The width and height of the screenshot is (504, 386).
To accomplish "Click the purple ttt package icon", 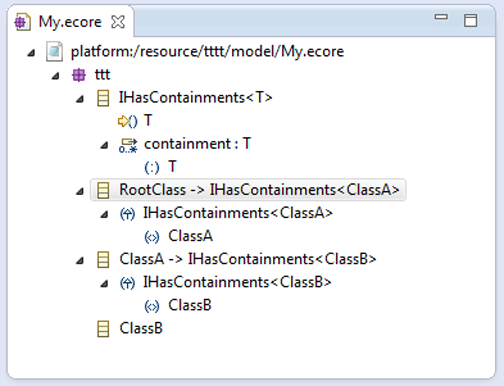I will click(79, 75).
